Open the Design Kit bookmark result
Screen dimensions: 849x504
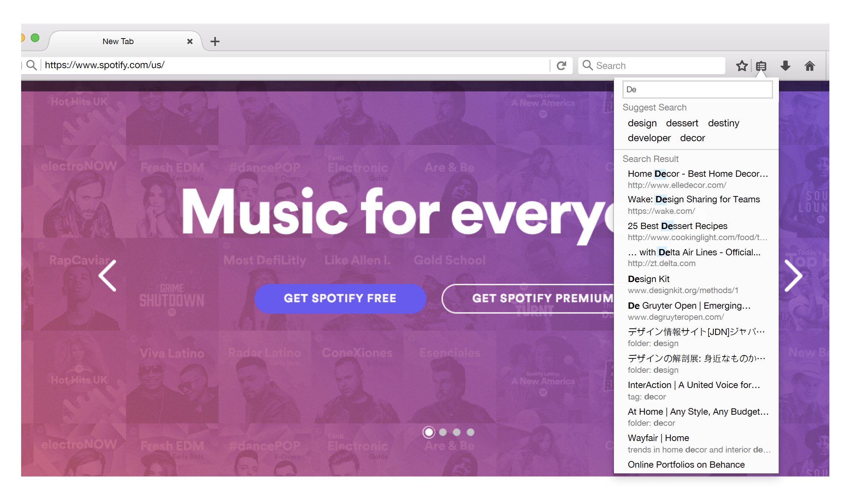tap(648, 279)
